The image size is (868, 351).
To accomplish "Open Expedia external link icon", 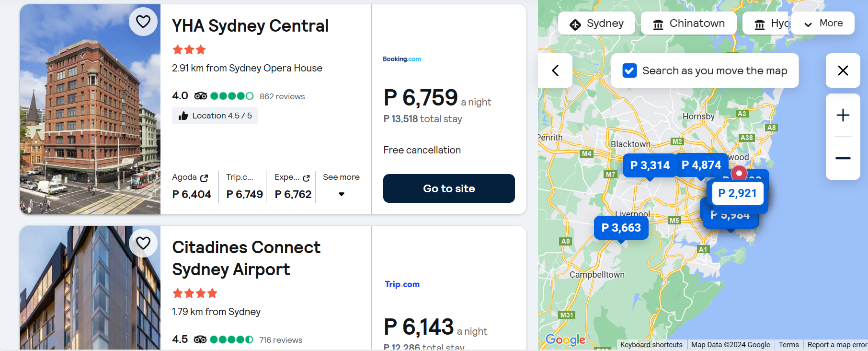I will pos(307,178).
